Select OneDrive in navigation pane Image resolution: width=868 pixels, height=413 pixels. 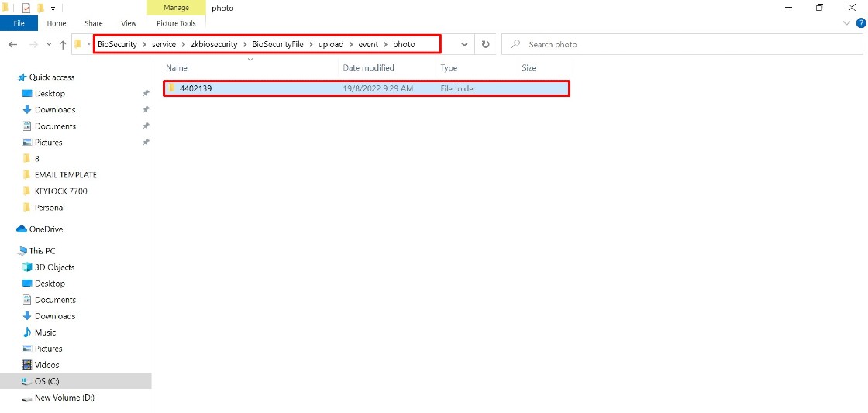[46, 229]
